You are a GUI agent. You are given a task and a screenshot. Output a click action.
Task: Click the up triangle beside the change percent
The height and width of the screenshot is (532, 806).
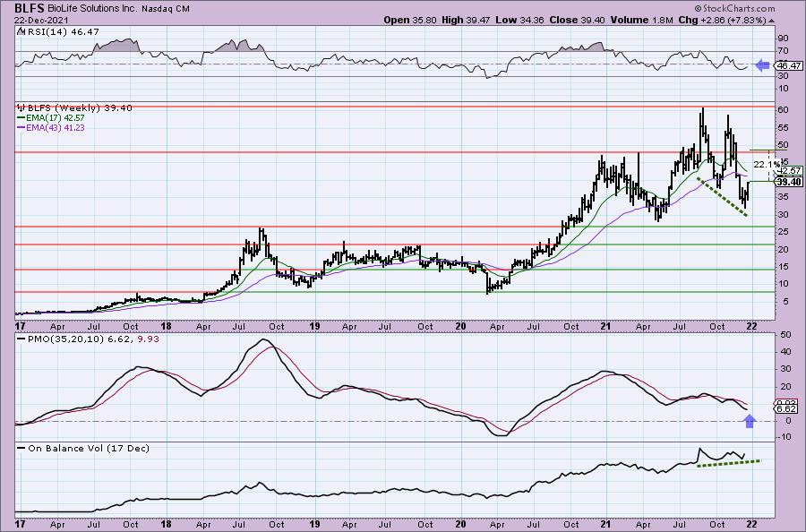coord(772,21)
